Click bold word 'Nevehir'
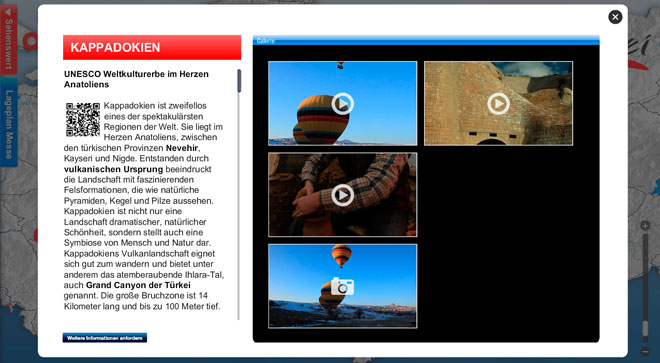 pos(182,148)
